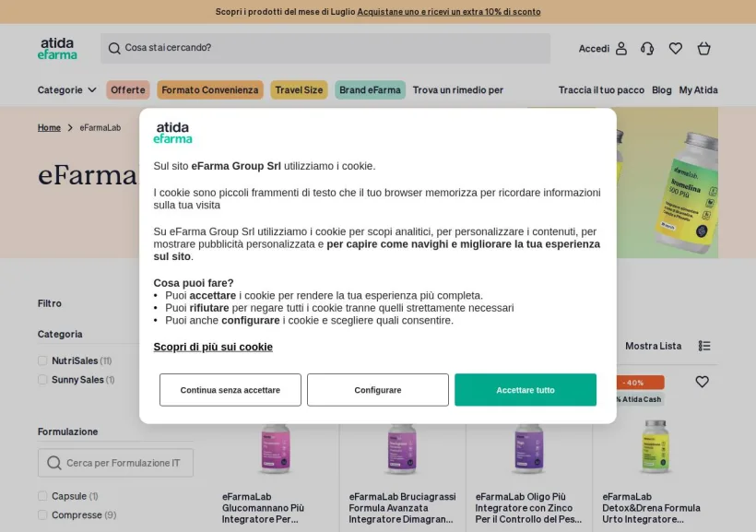This screenshot has width=756, height=532.
Task: Open eFarmaLab Oligo Più product thumbnail
Action: coord(528,447)
